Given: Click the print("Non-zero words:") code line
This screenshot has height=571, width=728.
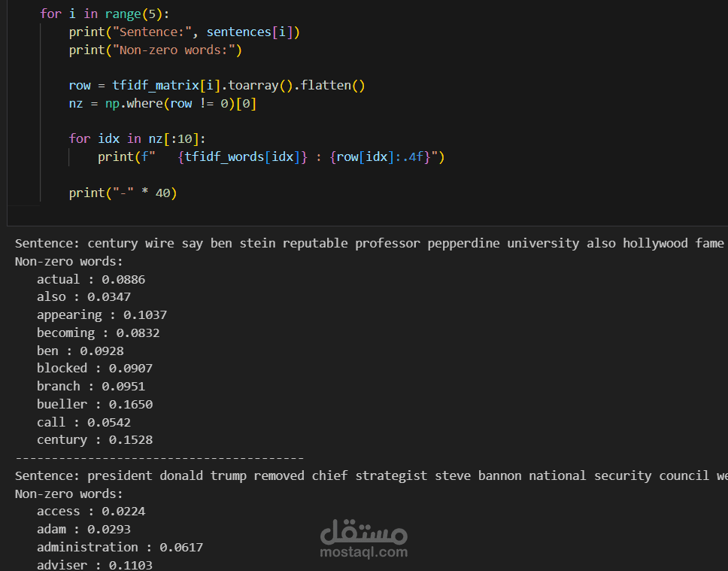Looking at the screenshot, I should tap(156, 50).
